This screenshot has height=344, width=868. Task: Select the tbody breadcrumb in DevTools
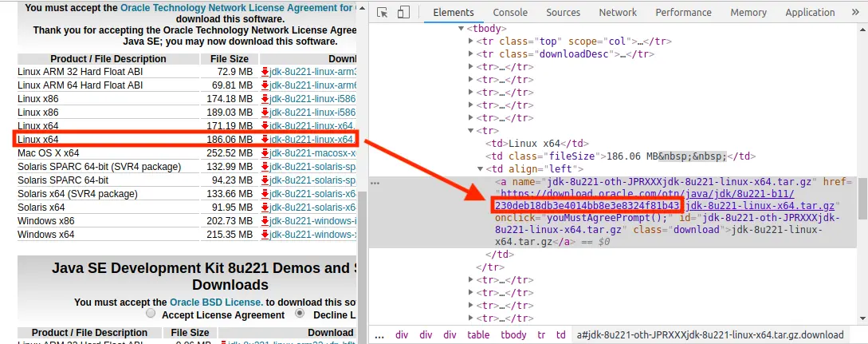click(514, 334)
